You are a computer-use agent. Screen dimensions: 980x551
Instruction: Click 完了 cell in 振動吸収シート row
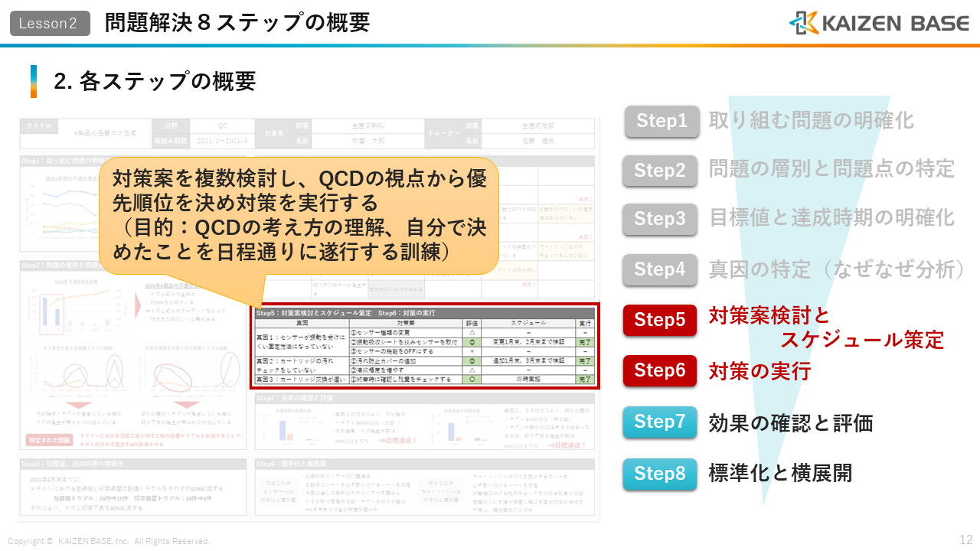(585, 342)
